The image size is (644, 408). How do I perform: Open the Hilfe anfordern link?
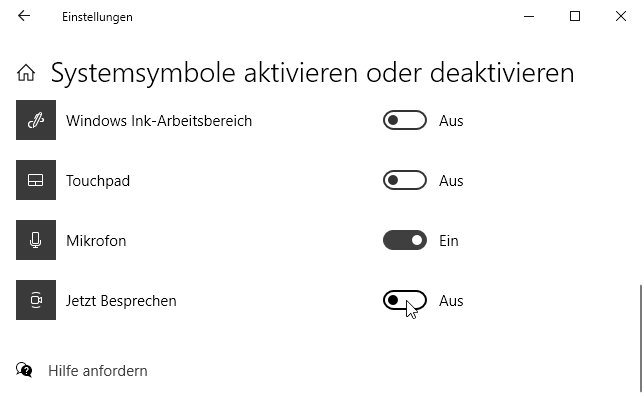pos(98,371)
